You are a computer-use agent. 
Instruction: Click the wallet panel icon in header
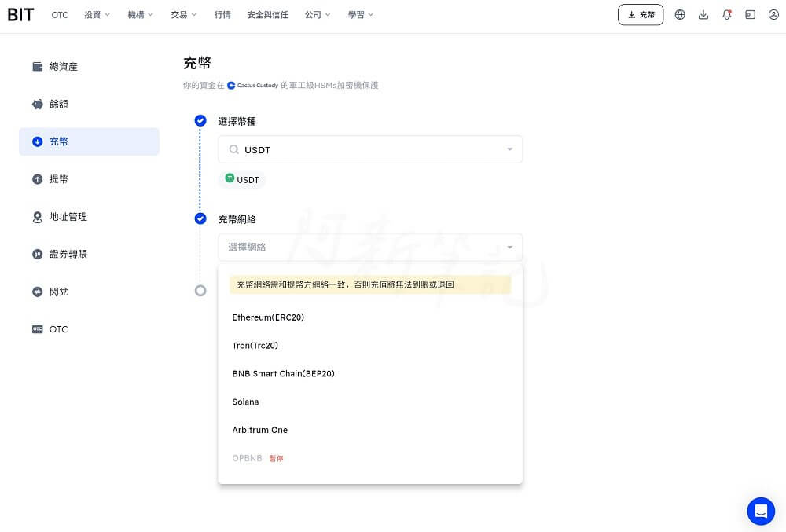click(x=751, y=14)
